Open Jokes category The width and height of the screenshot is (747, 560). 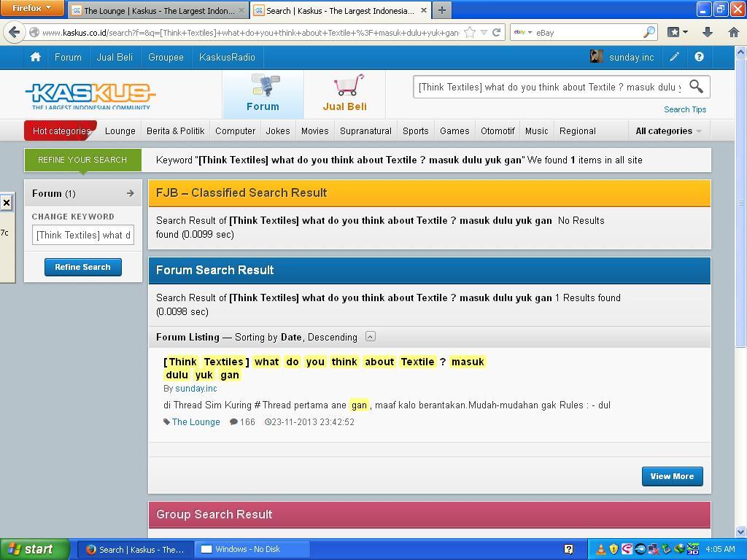tap(278, 131)
